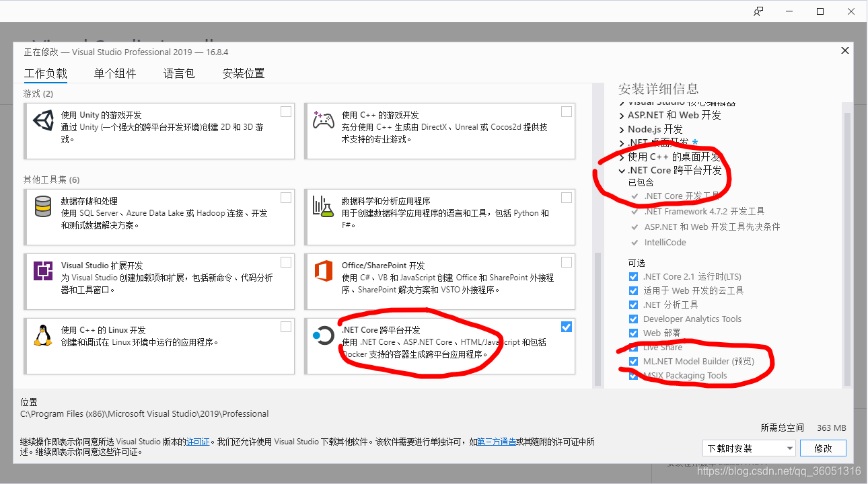Screen dimensions: 868x484
Task: Uncheck the Live Share option
Action: (633, 348)
